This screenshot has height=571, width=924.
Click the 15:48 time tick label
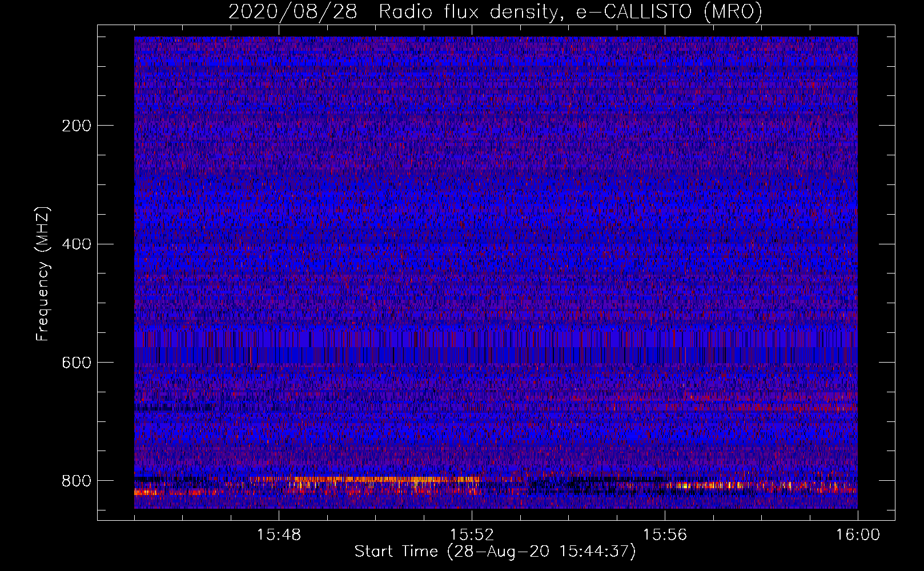tap(279, 535)
